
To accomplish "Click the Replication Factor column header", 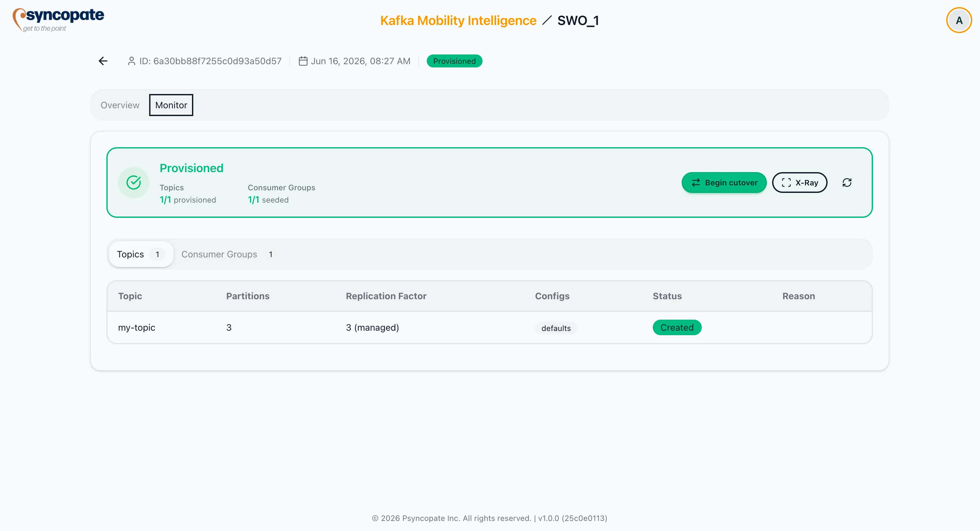I will (x=386, y=296).
